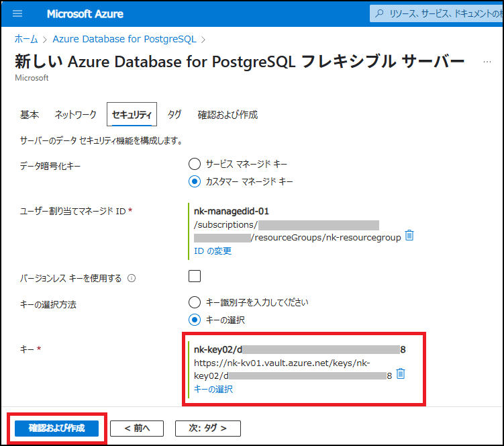The height and width of the screenshot is (446, 504).
Task: Proceed with 次: タグ > button
Action: (208, 429)
